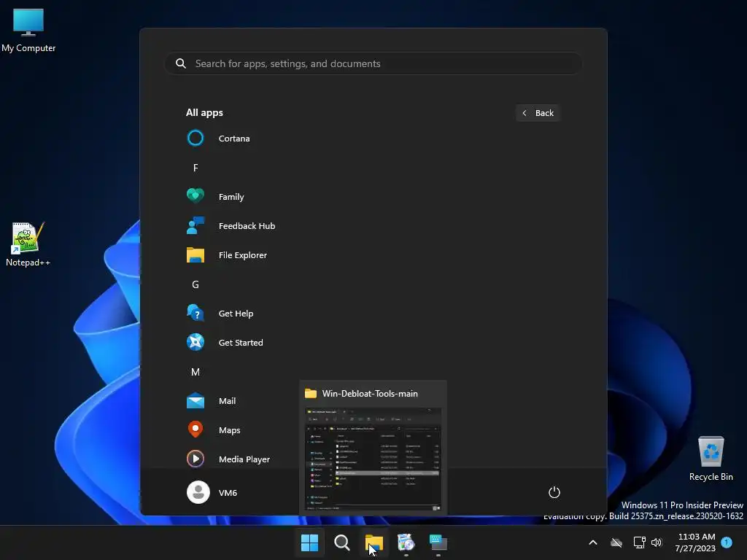Open the Get Help app
Image resolution: width=747 pixels, height=560 pixels.
pos(220,314)
